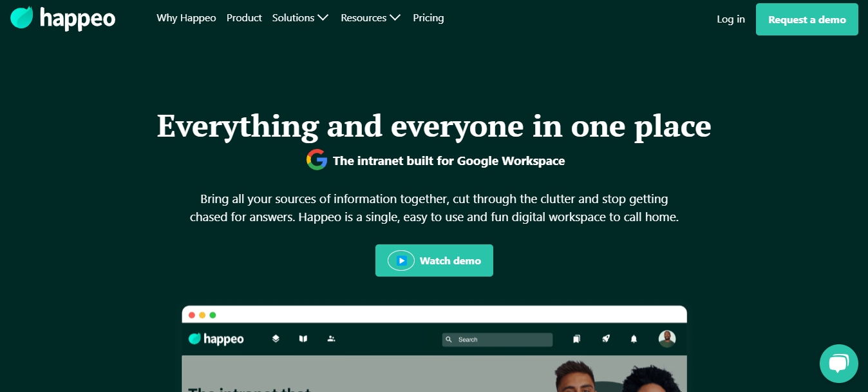This screenshot has width=868, height=392.
Task: Click the Happeo logo inside demo preview
Action: pos(216,338)
